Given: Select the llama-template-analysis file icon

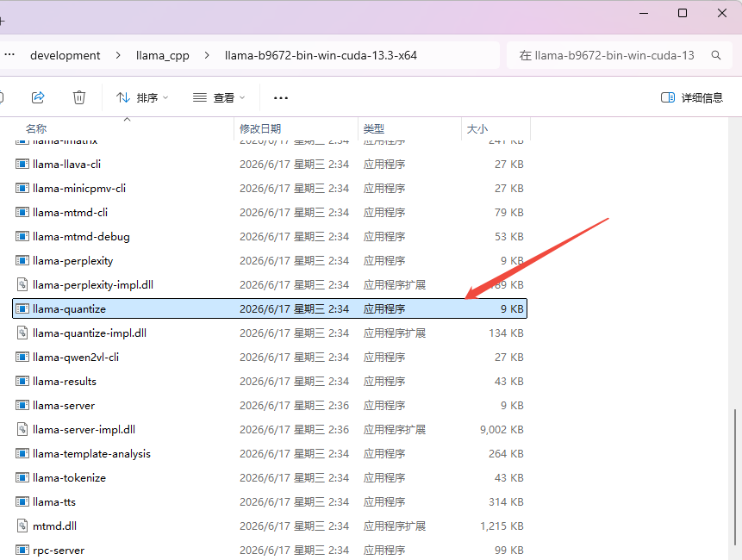Looking at the screenshot, I should 22,453.
